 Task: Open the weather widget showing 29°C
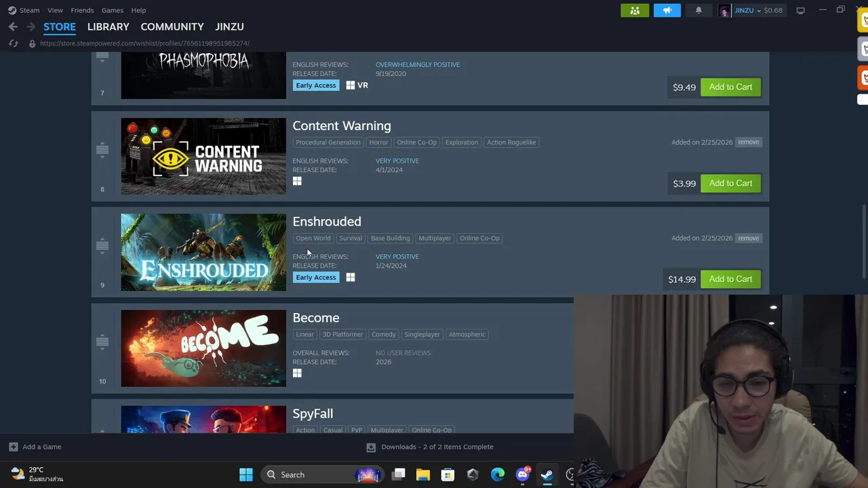tap(37, 474)
